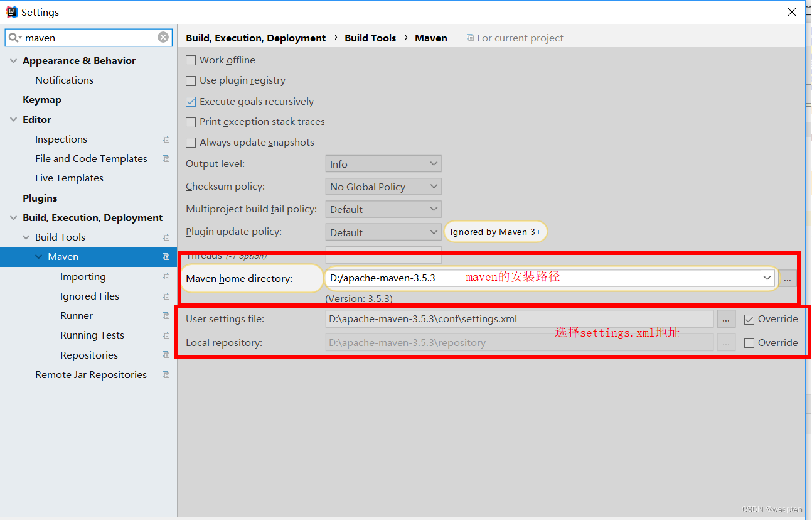Open File and Code Templates page
The width and height of the screenshot is (812, 520).
coord(91,159)
